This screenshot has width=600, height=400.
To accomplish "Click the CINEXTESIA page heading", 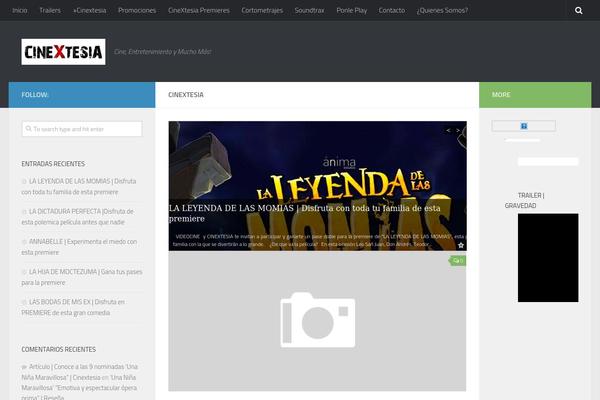I will 186,95.
